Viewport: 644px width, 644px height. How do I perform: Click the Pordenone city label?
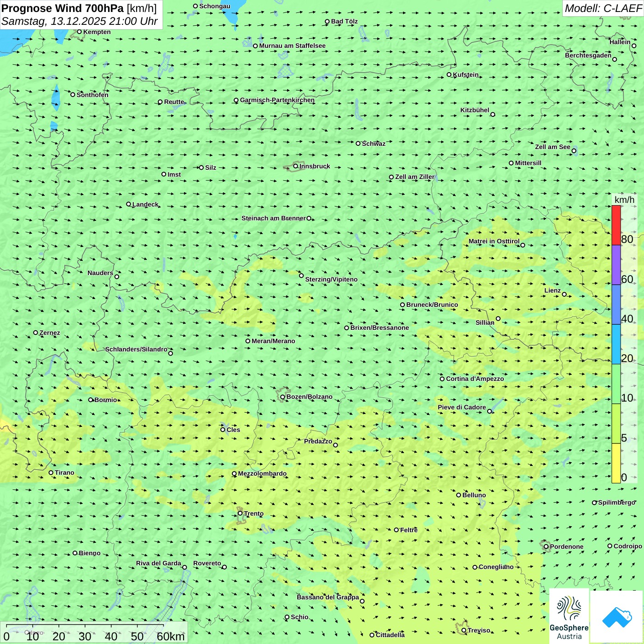pos(567,546)
